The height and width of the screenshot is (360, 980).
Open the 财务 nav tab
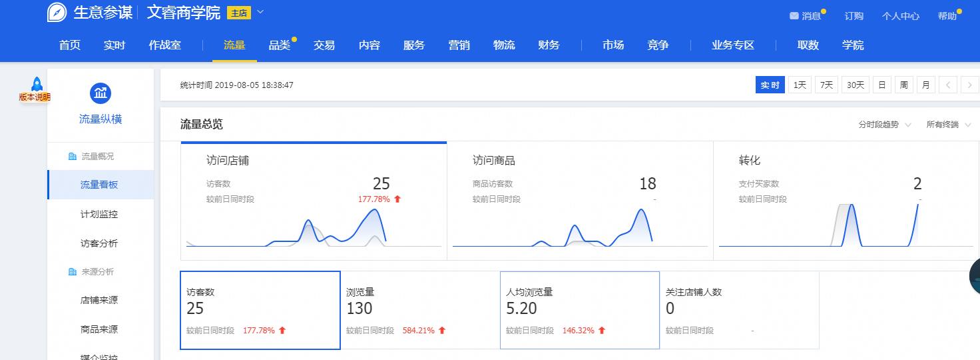coord(549,45)
